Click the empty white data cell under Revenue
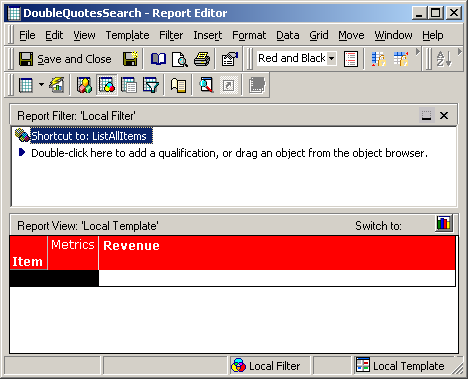The height and width of the screenshot is (379, 468). [x=277, y=278]
